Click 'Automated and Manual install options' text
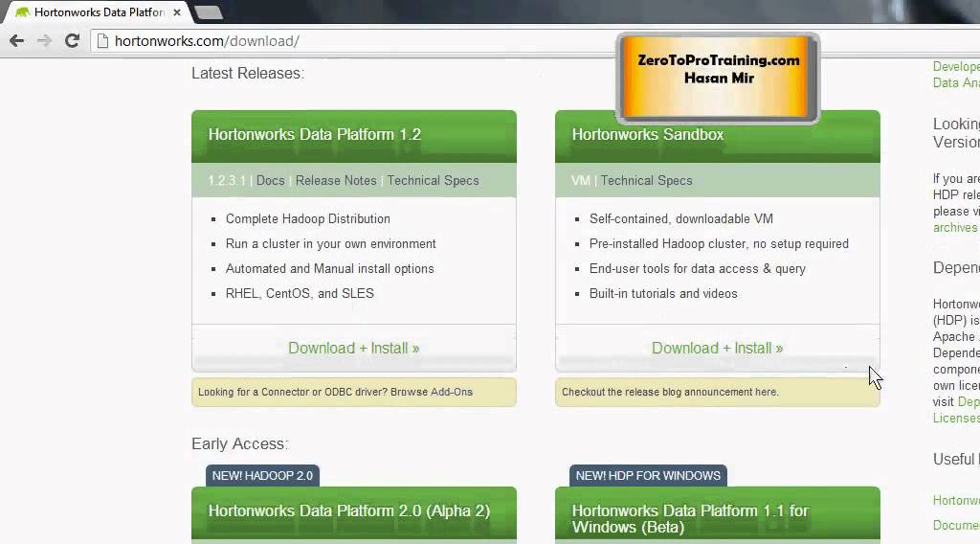 [330, 269]
